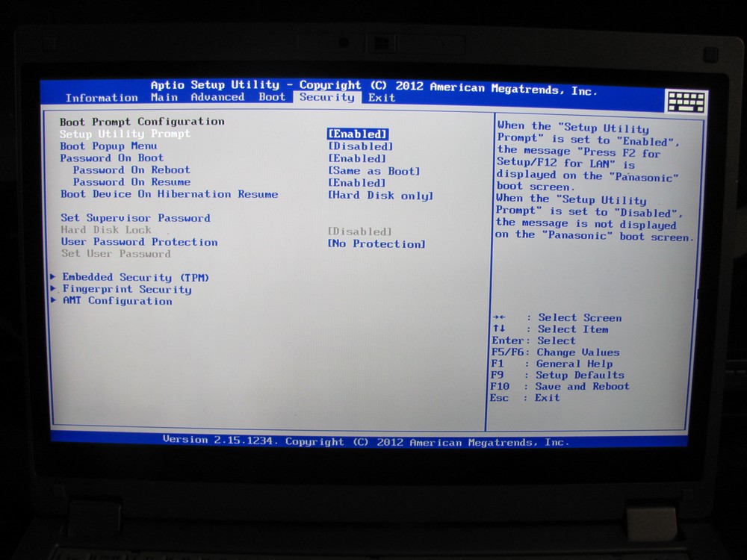The width and height of the screenshot is (747, 560).
Task: Click Hard Disk Lock [Disabled] value
Action: coord(360,231)
